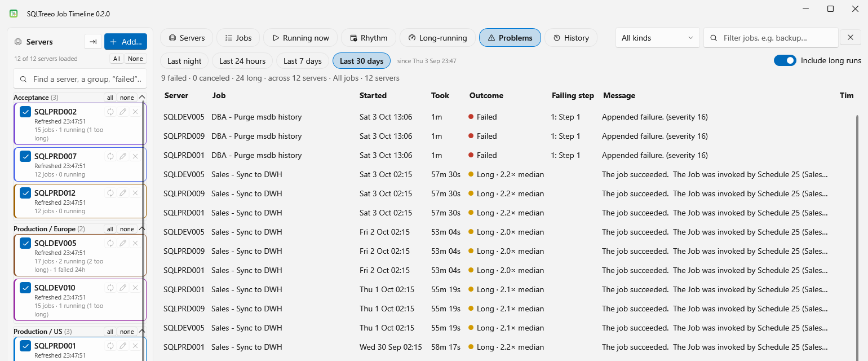Focus the Find a server search field
This screenshot has height=361, width=868.
[x=80, y=79]
